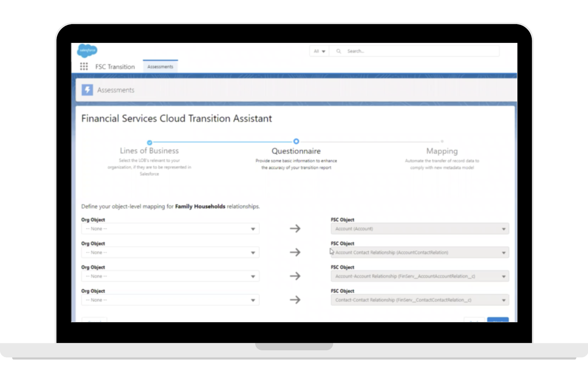Select the Questionnaire step title
The height and width of the screenshot is (382, 588).
point(296,151)
